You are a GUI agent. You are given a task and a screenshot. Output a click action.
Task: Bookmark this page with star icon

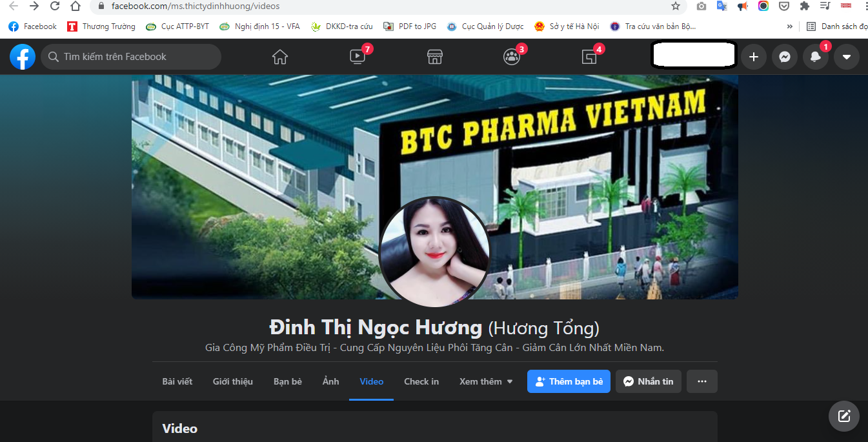coord(676,6)
